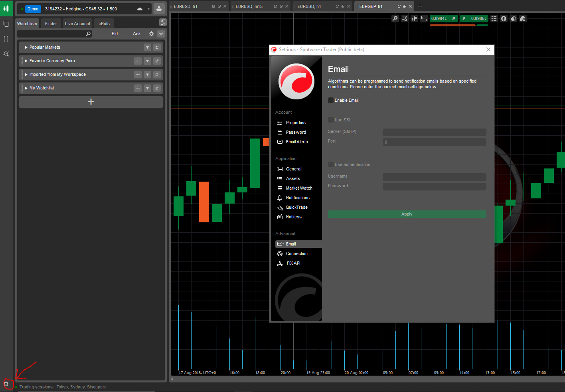Image resolution: width=565 pixels, height=392 pixels.
Task: Open Market Watch settings
Action: (x=299, y=188)
